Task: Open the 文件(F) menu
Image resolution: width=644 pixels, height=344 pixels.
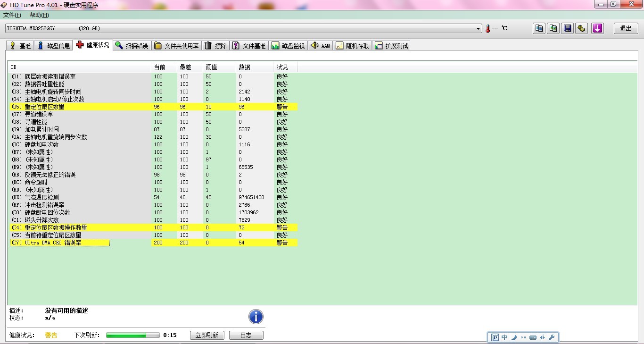Action: 12,15
